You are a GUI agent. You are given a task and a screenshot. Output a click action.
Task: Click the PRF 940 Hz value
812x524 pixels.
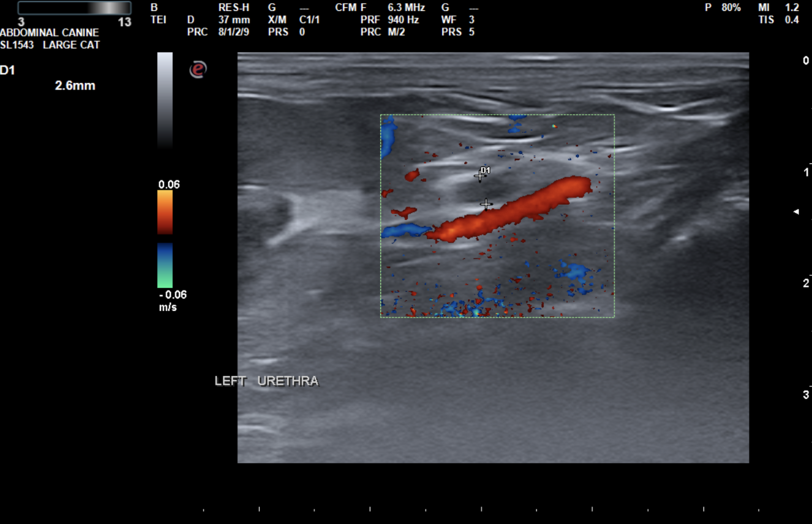tap(403, 20)
